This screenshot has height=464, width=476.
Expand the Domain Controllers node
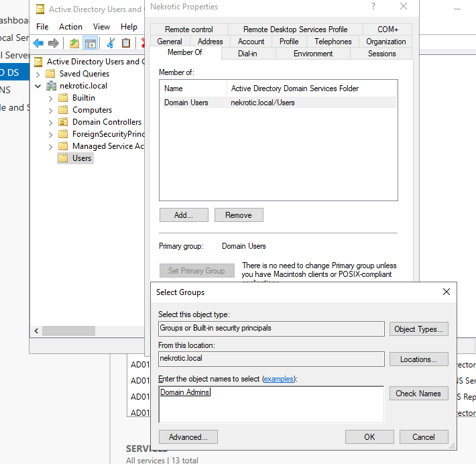pos(50,123)
